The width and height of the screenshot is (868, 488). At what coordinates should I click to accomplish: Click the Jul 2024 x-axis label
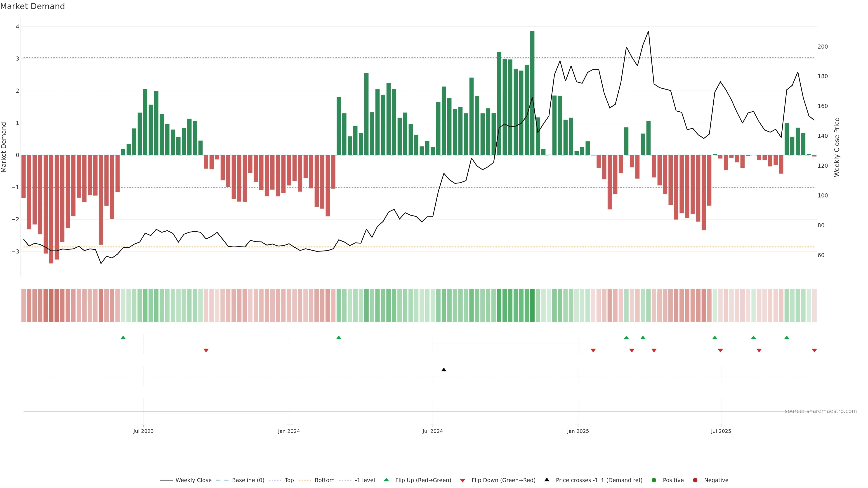pos(432,431)
